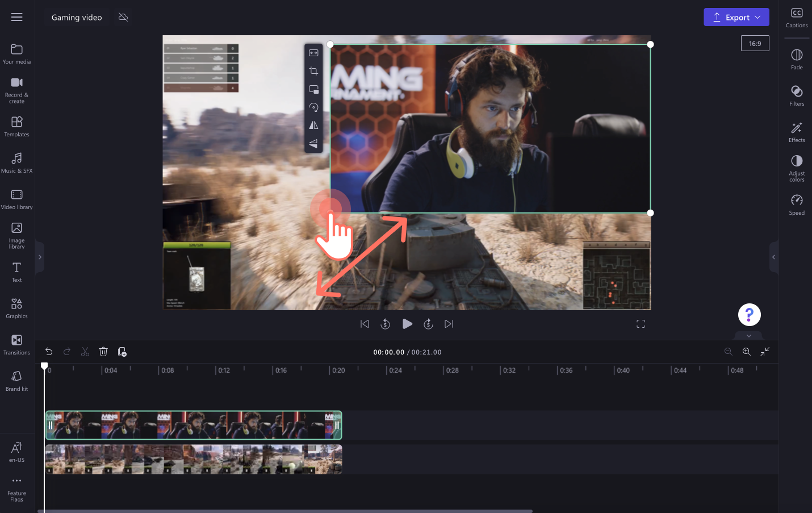Open Templates panel
The height and width of the screenshot is (513, 812).
[17, 127]
